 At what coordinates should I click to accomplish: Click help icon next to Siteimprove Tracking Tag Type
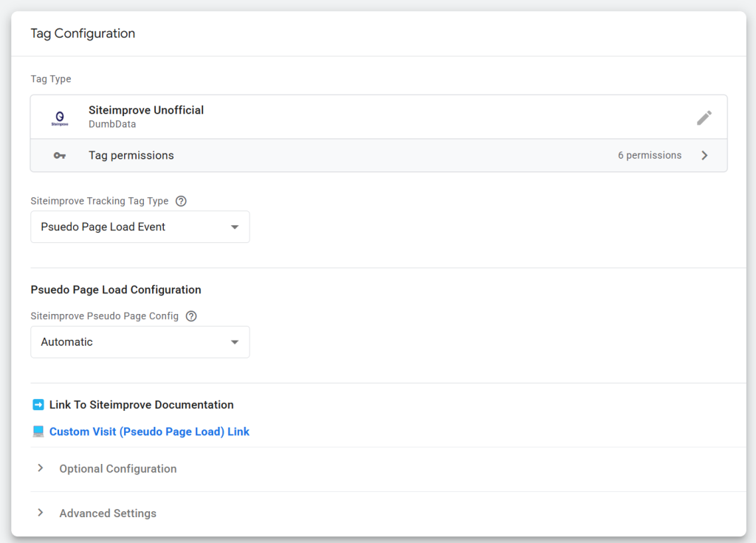tap(181, 201)
